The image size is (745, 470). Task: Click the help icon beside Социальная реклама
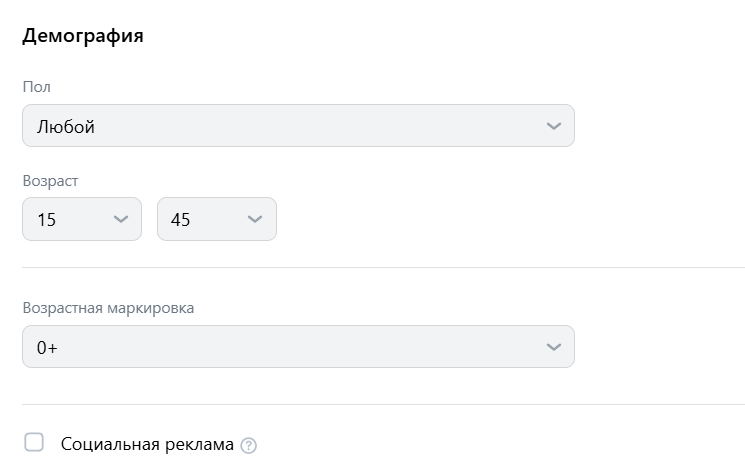click(x=249, y=445)
